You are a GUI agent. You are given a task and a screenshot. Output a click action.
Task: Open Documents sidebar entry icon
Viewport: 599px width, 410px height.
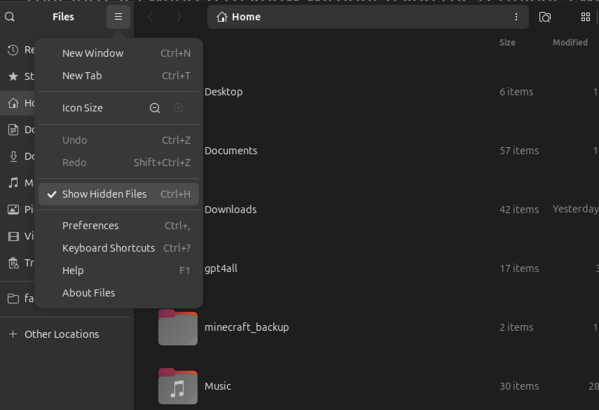pyautogui.click(x=13, y=130)
